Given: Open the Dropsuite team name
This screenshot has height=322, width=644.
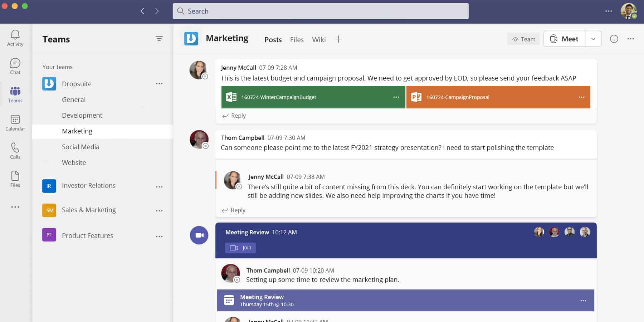Looking at the screenshot, I should coord(77,84).
